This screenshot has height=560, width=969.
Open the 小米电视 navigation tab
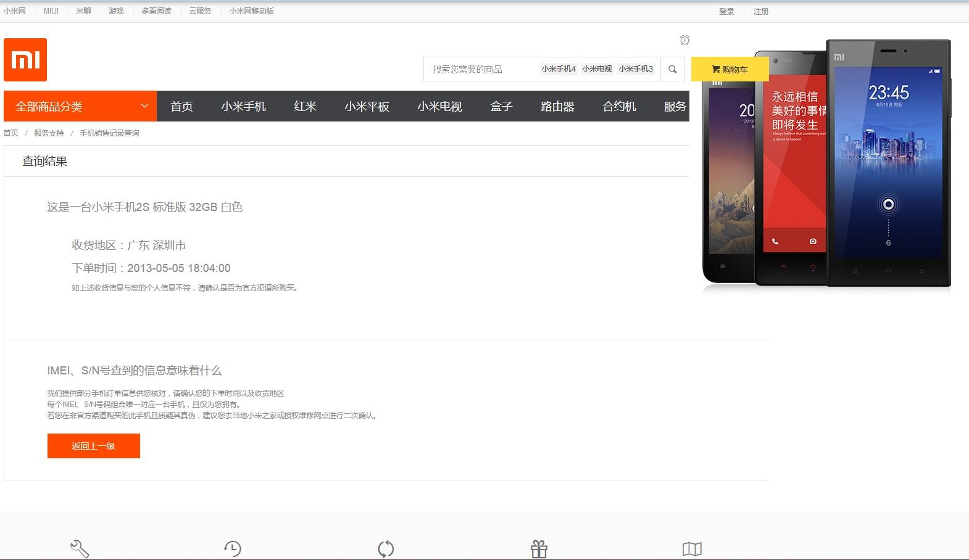pyautogui.click(x=439, y=106)
